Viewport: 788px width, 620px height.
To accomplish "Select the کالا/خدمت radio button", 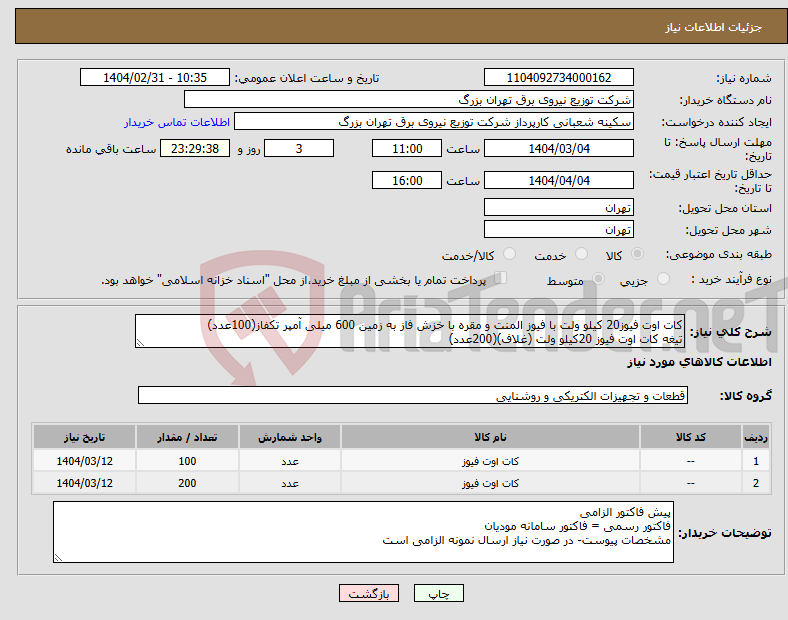I will coord(510,254).
